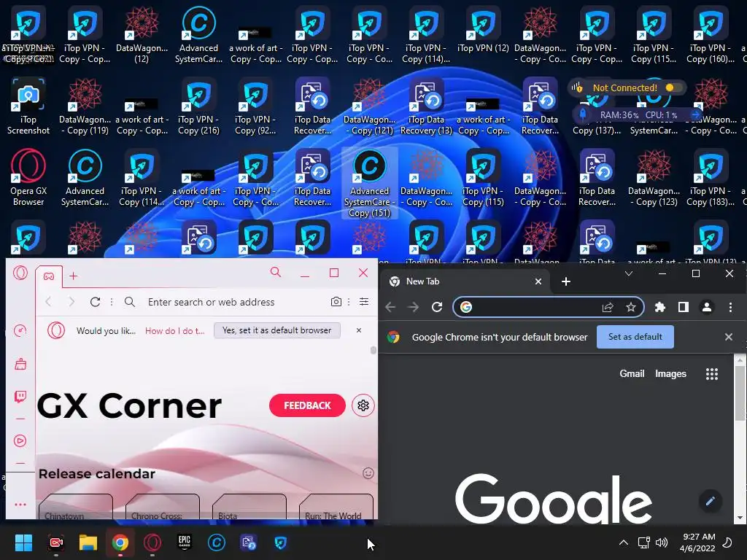Click the share page icon in Chrome omnibox
The width and height of the screenshot is (747, 560).
point(608,307)
